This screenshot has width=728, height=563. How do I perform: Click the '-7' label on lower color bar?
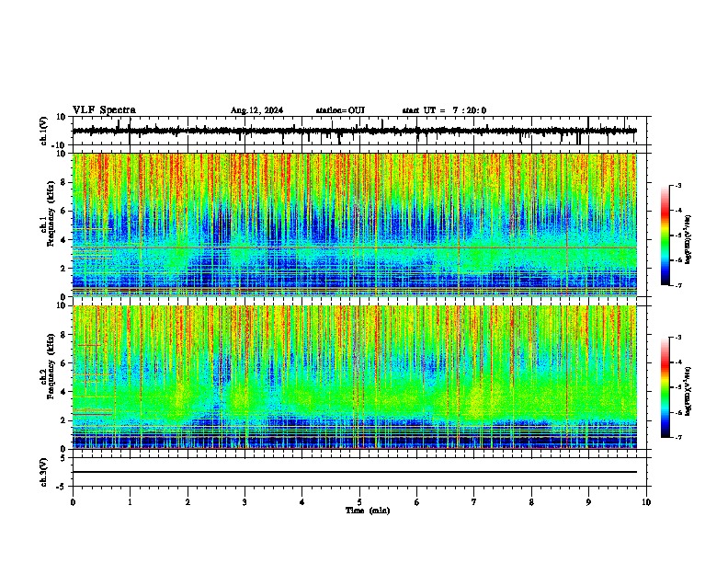[x=677, y=437]
